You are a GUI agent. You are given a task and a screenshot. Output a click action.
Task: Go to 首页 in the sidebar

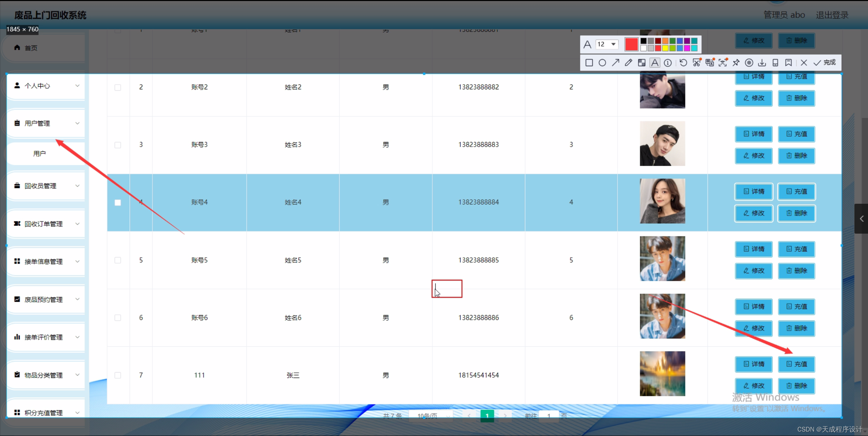click(x=30, y=48)
